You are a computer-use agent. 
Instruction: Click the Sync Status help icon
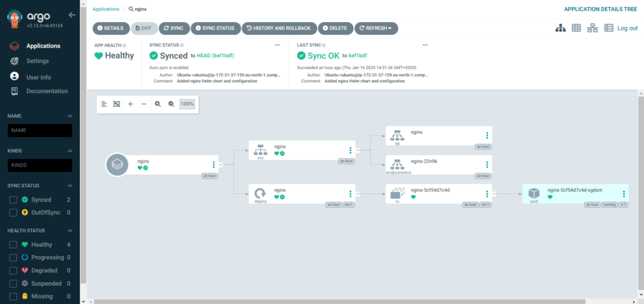(182, 46)
